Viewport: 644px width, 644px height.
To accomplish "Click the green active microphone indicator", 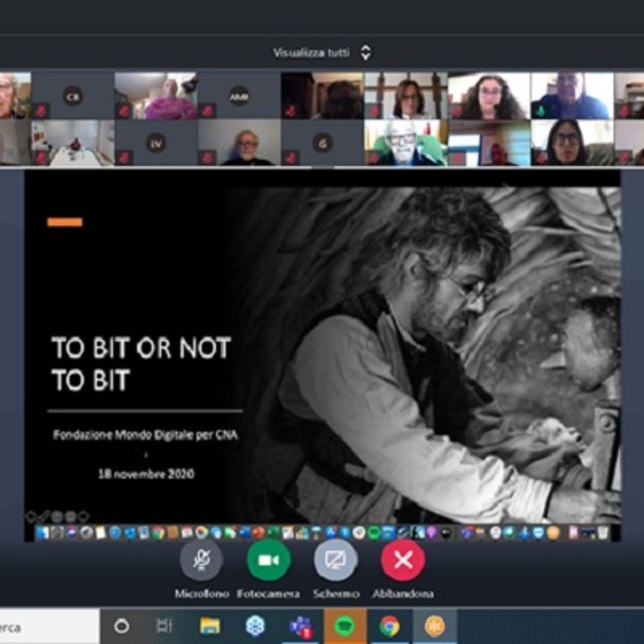I will tap(541, 111).
